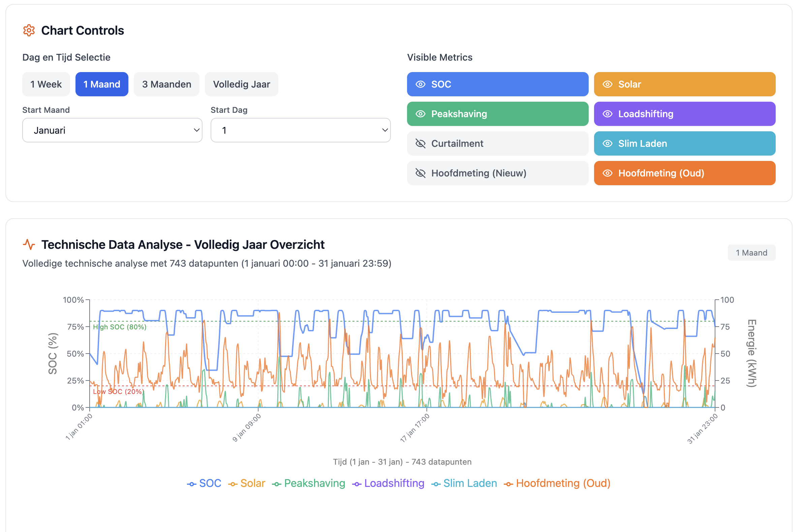The width and height of the screenshot is (804, 532).
Task: Toggle Loadshifting metric visibility
Action: pos(684,114)
